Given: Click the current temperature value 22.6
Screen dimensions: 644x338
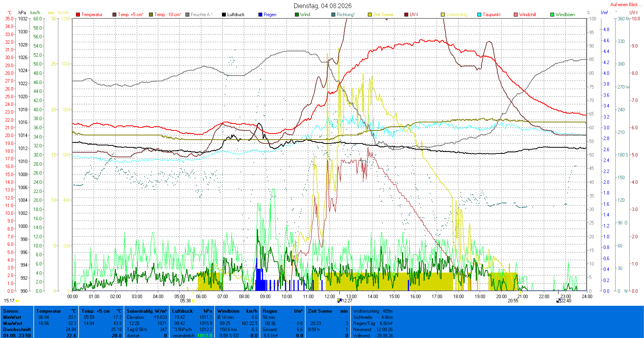Looking at the screenshot, I should pyautogui.click(x=71, y=336).
